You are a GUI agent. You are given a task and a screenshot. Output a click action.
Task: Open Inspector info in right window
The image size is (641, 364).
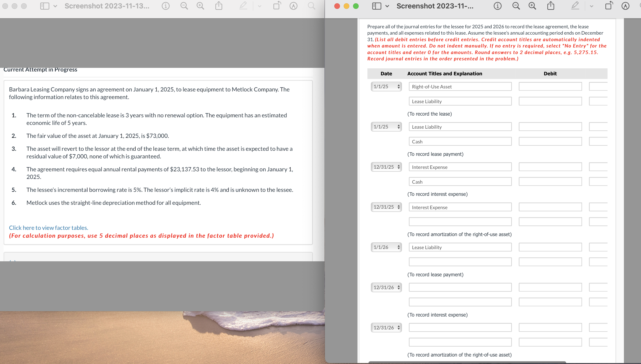point(497,6)
